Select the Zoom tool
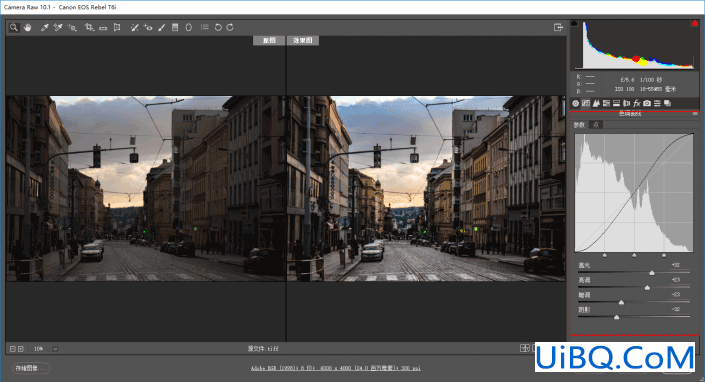This screenshot has height=382, width=705. pyautogui.click(x=14, y=27)
